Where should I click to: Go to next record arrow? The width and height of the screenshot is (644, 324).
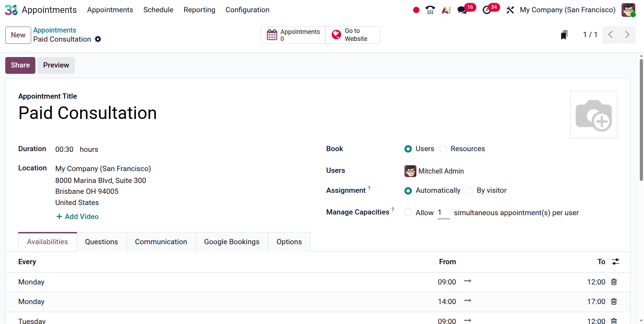click(627, 35)
